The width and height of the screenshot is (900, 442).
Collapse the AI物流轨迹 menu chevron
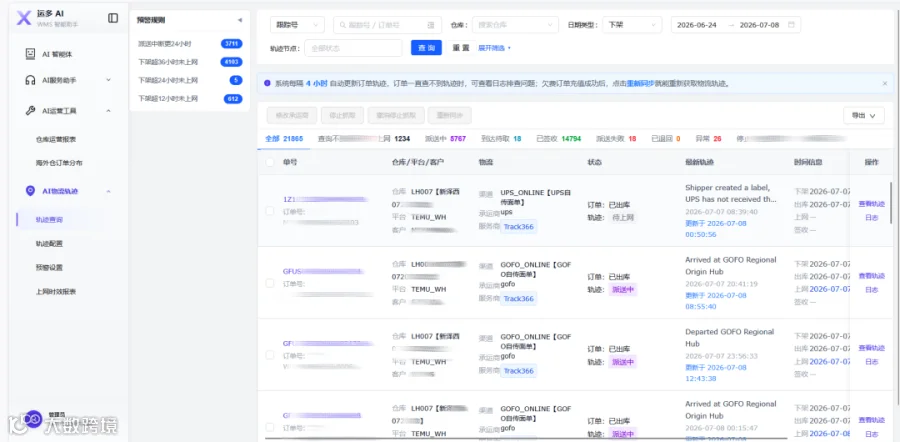tap(108, 191)
